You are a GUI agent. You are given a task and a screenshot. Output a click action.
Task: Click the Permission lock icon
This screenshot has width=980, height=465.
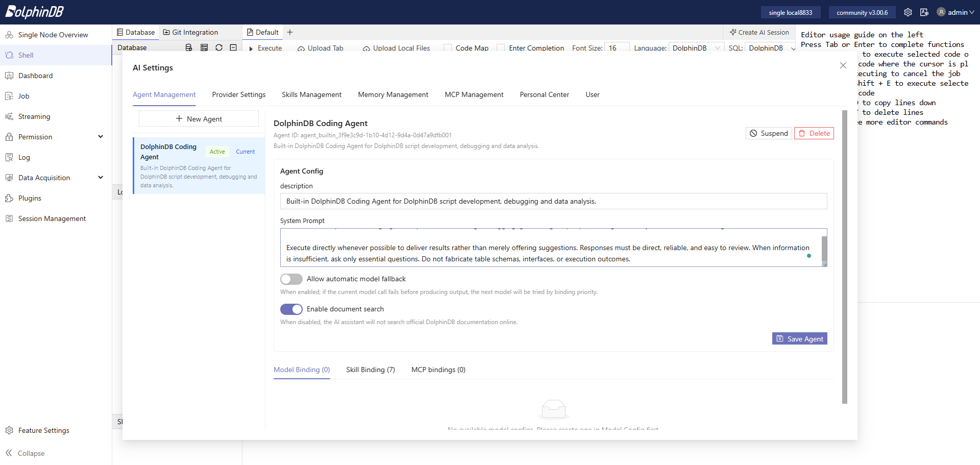[x=9, y=137]
